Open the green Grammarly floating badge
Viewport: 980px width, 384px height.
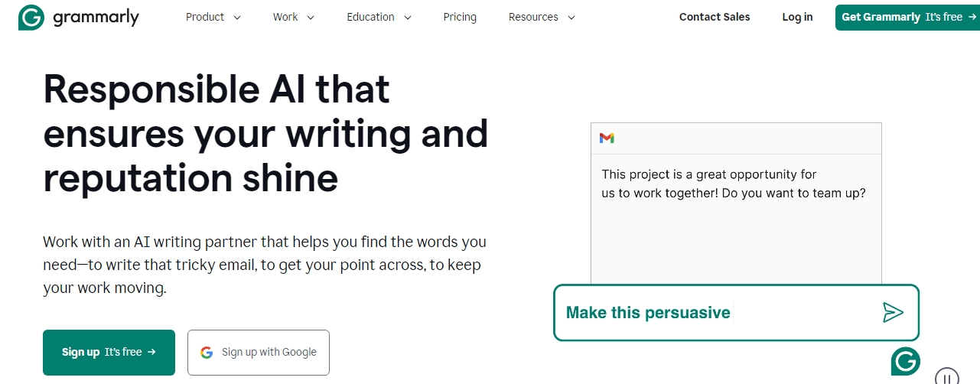(x=906, y=360)
